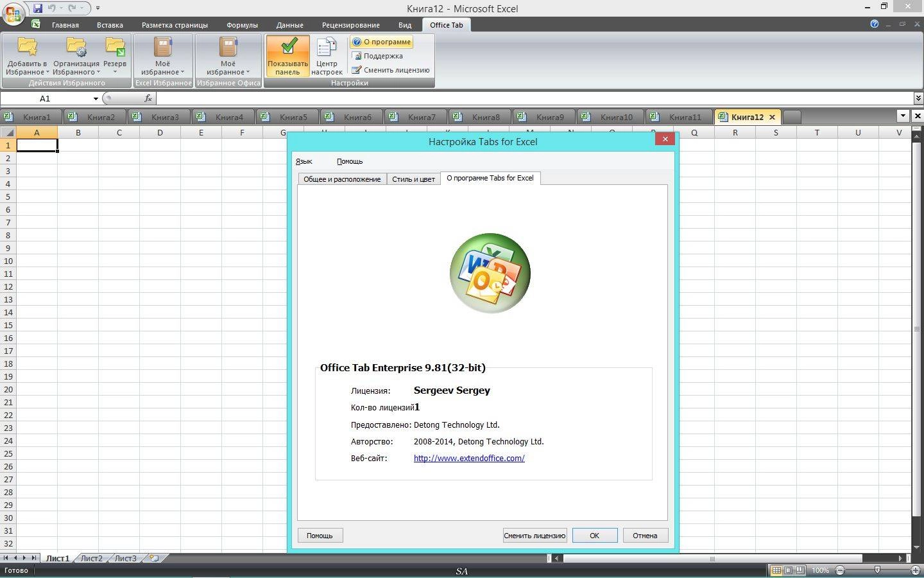Expand Добавить в Избранное dropdown arrow
Image resolution: width=924 pixels, height=578 pixels.
(x=48, y=72)
